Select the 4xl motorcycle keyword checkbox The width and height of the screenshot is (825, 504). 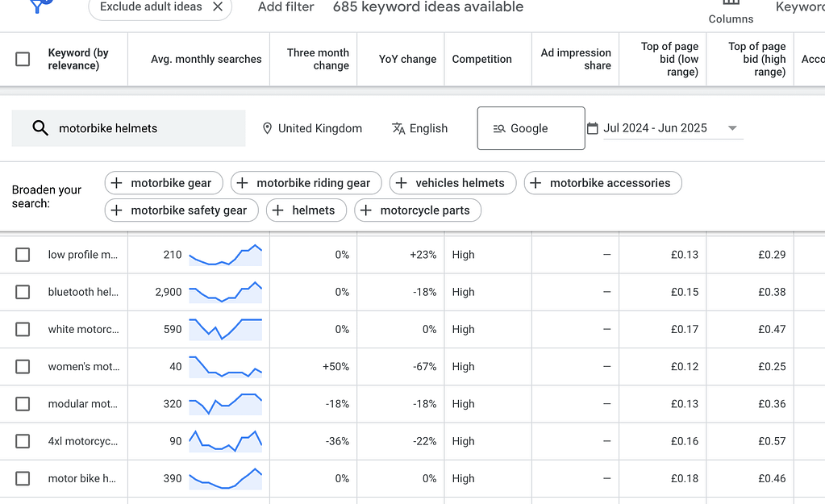(23, 441)
